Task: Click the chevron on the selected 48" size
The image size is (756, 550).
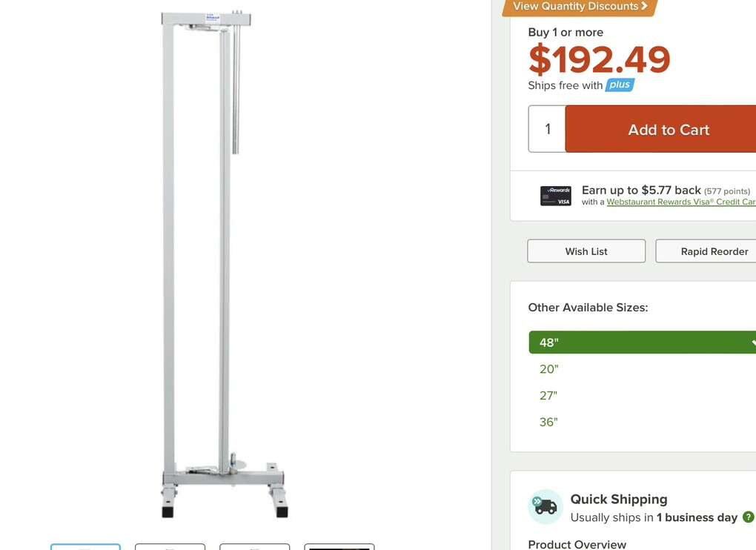Action: coord(753,342)
